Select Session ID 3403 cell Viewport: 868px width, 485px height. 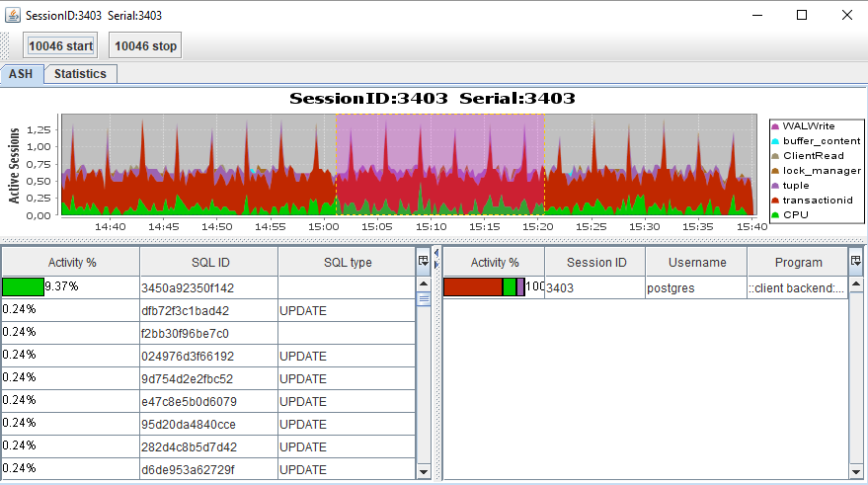595,287
